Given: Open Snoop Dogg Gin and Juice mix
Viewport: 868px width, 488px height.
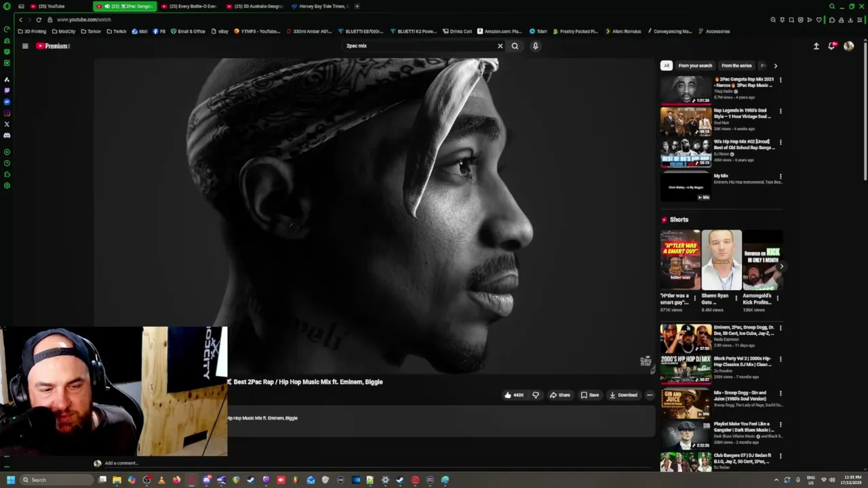Looking at the screenshot, I should pos(686,403).
